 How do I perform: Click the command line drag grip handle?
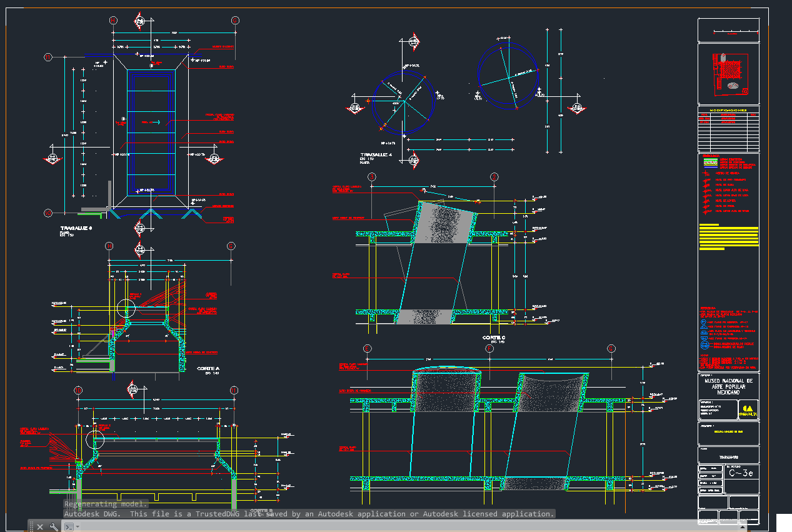coord(31,526)
